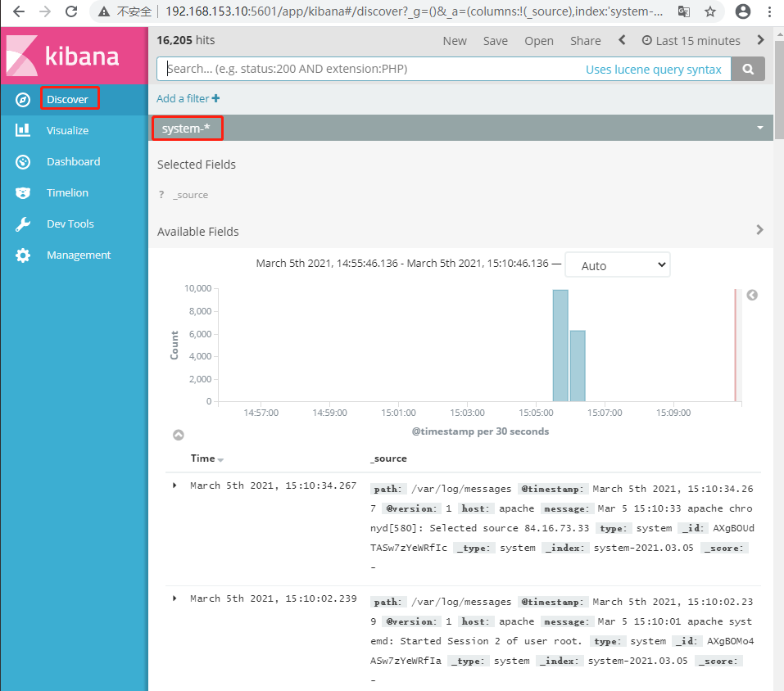Open the Dashboard section
784x691 pixels.
(74, 162)
